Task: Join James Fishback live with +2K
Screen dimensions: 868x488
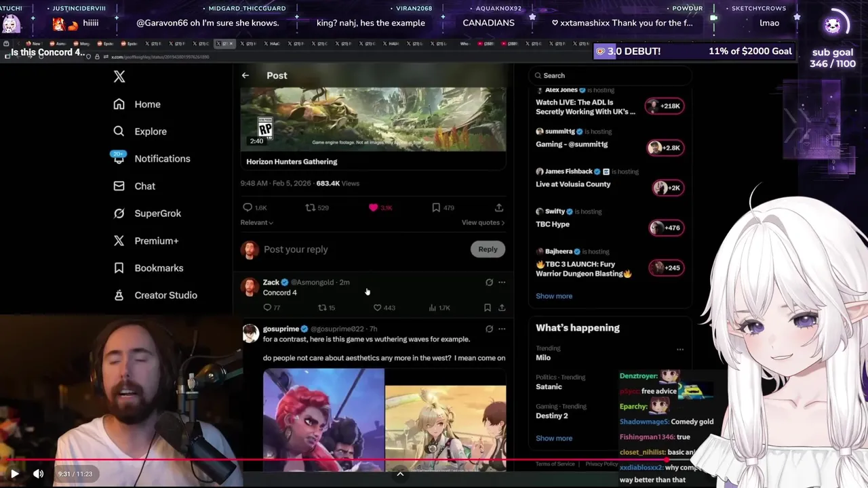Action: (668, 188)
